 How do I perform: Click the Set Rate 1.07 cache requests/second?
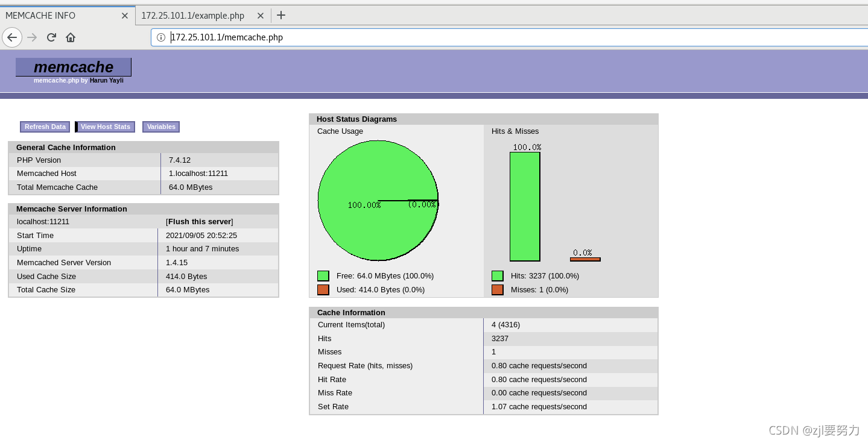click(x=539, y=407)
